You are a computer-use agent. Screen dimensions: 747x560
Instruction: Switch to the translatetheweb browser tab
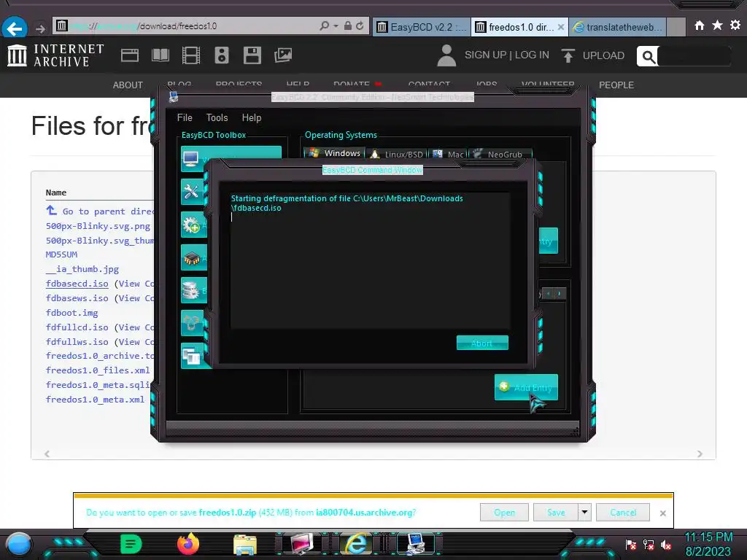618,27
